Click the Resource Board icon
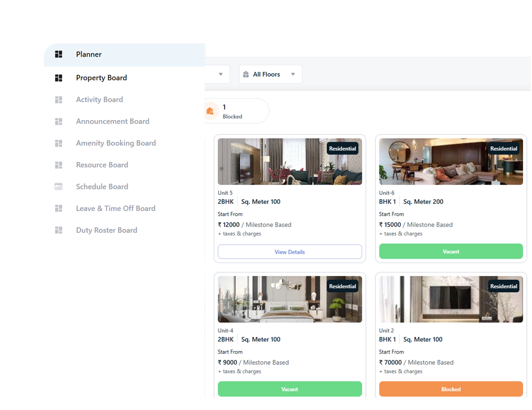Screen dimensions: 532x410 pos(58,165)
